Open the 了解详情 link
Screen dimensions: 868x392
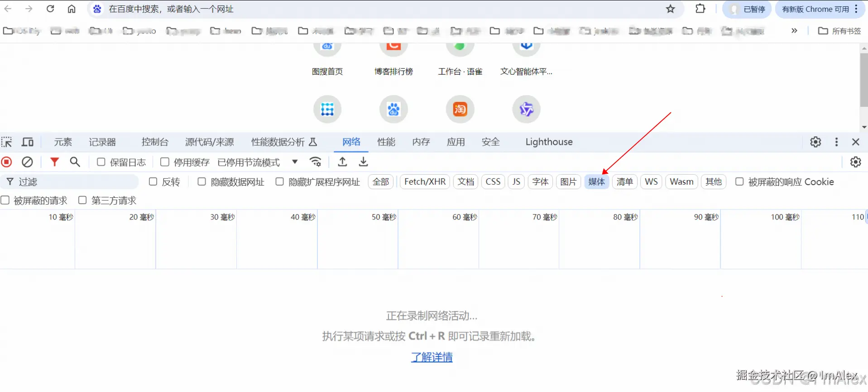[x=432, y=357]
